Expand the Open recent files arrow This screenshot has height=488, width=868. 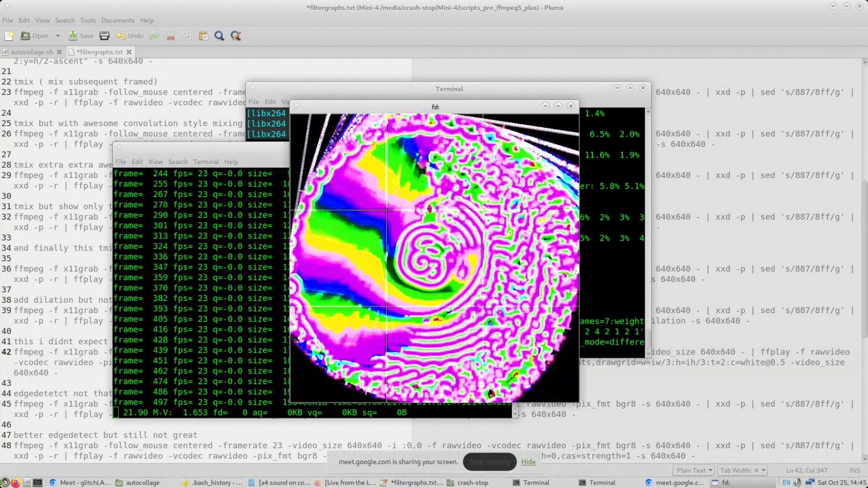pyautogui.click(x=58, y=36)
